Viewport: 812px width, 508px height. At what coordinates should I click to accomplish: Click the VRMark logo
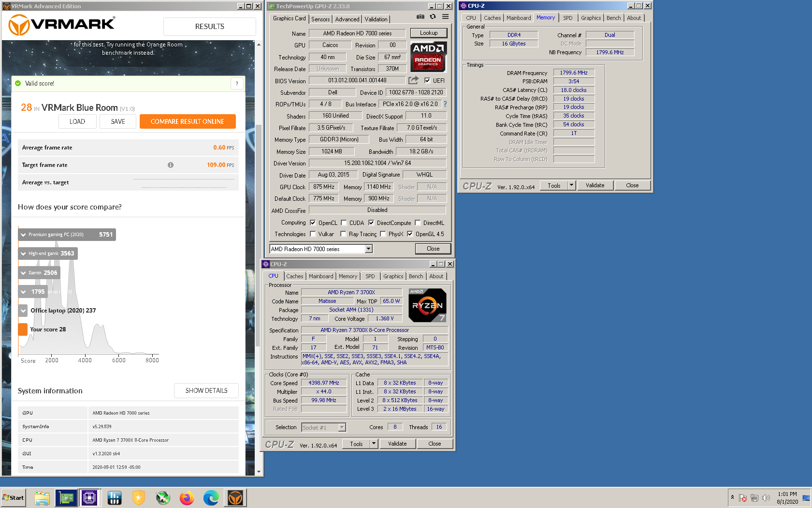62,25
